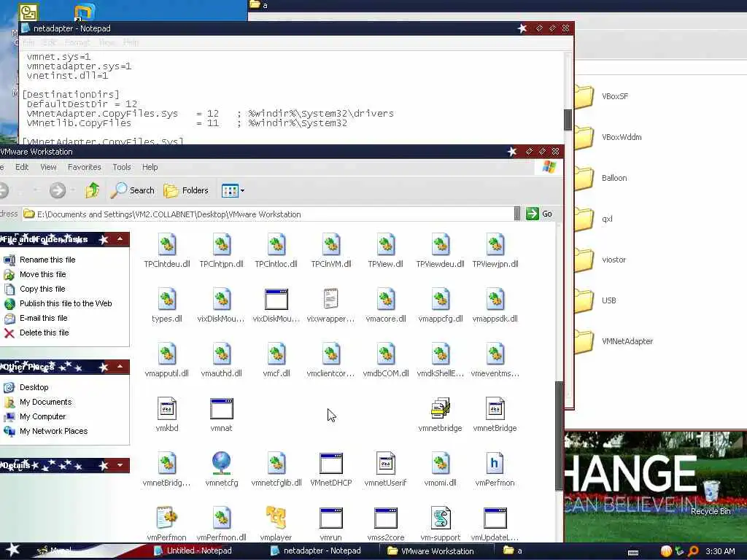Click the address bar path field
747x560 pixels.
tap(271, 214)
